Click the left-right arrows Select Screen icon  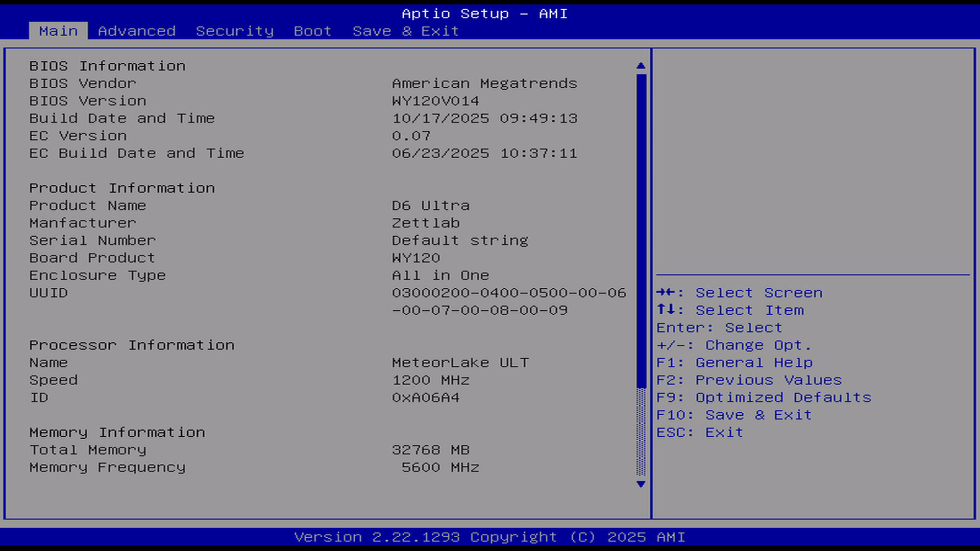666,292
